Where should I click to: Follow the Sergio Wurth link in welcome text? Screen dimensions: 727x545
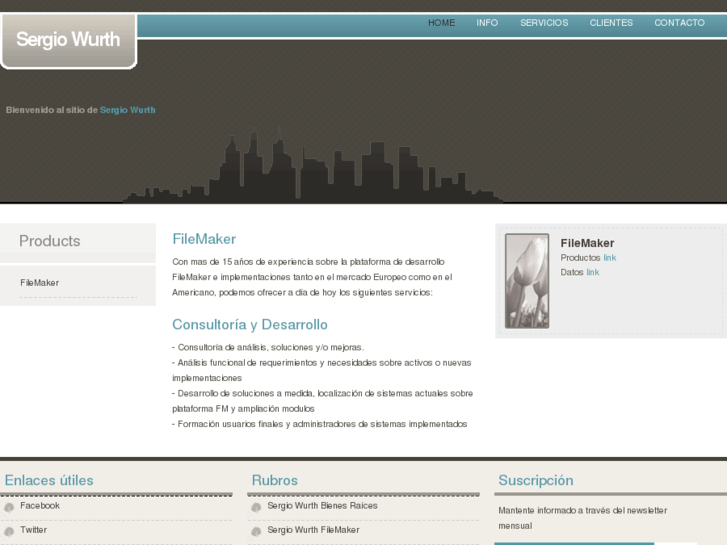[128, 110]
